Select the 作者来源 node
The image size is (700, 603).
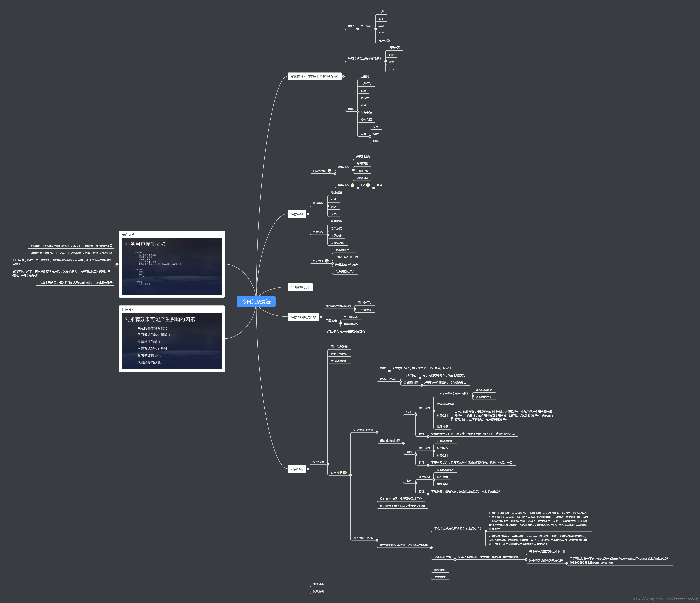[x=366, y=112]
